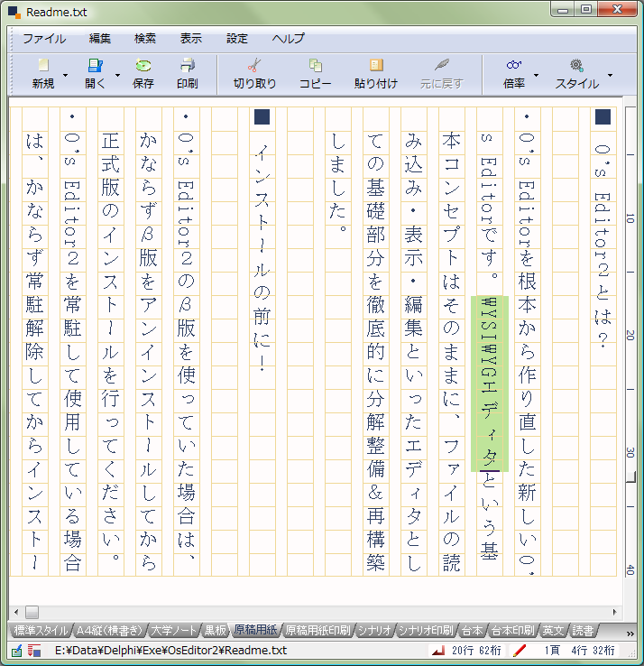Paste with the 貼り付け icon
The height and width of the screenshot is (666, 644).
[x=376, y=65]
